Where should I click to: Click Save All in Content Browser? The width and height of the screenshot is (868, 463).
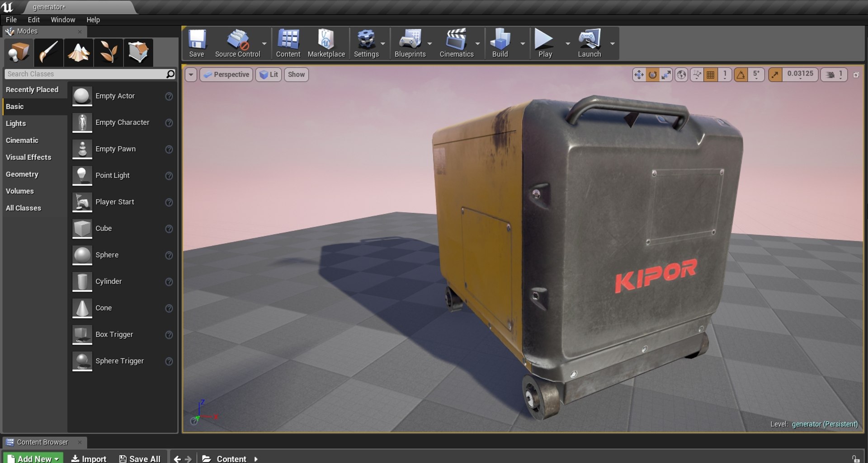coord(140,458)
